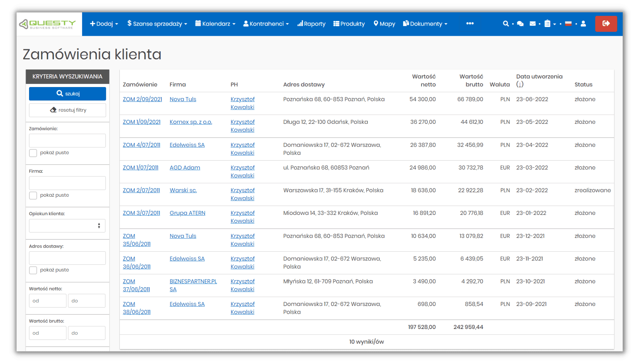
Task: Click the Polish flag language icon
Action: [568, 24]
